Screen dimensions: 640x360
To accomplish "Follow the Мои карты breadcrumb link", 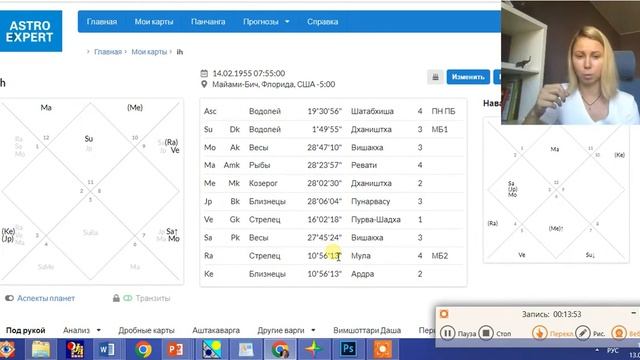I will pyautogui.click(x=149, y=52).
